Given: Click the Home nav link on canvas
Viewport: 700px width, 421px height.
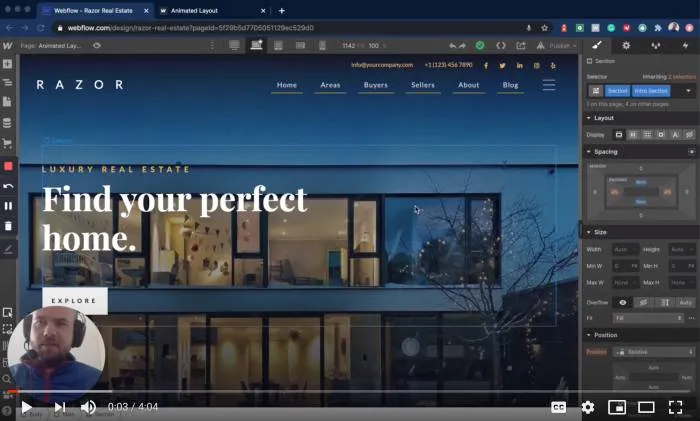Looking at the screenshot, I should (x=287, y=85).
